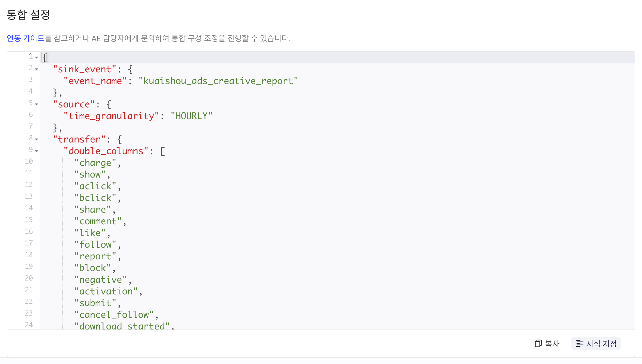Click the 통합 설정 heading
642x364 pixels.
[28, 15]
